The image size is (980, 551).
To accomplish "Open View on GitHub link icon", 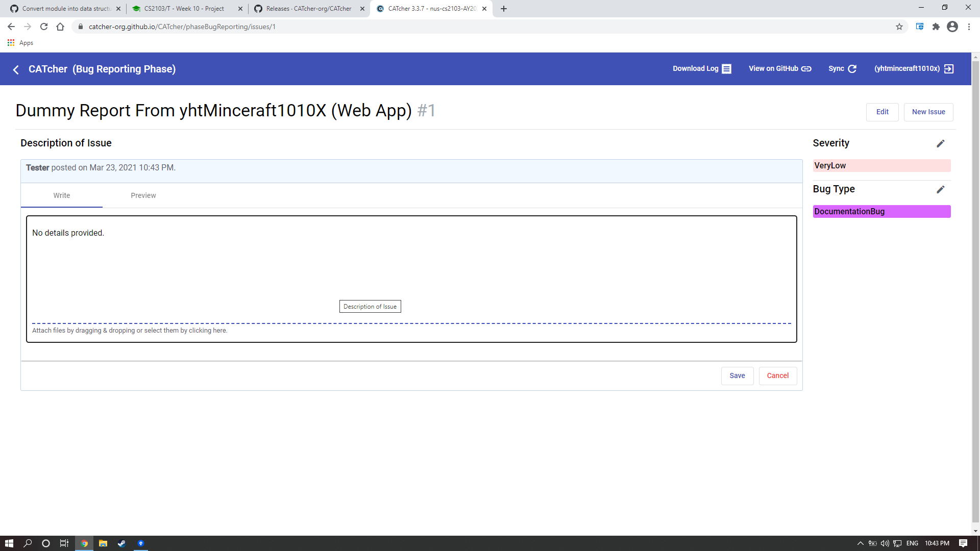I will tap(806, 69).
